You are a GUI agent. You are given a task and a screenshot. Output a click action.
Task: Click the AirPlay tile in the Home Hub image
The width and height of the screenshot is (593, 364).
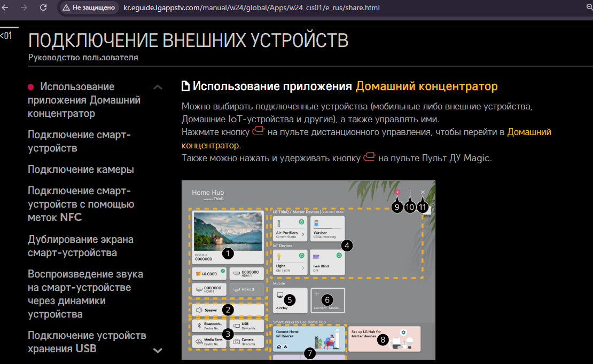290,300
